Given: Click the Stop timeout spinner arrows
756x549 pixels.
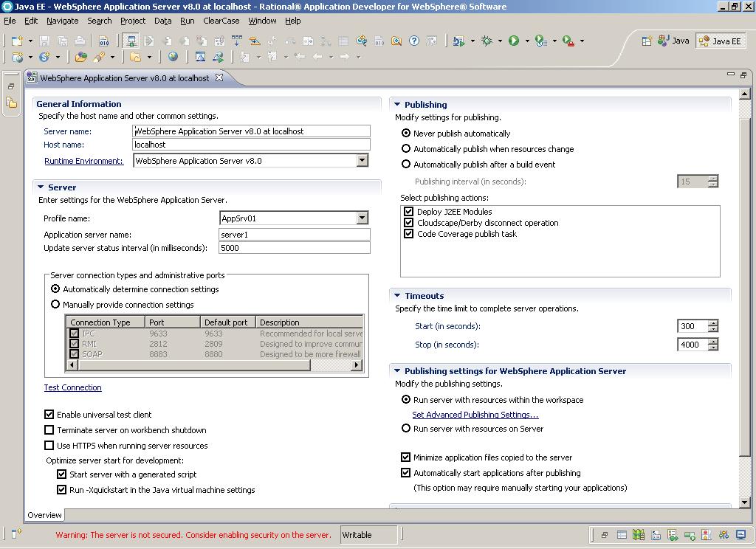Looking at the screenshot, I should pyautogui.click(x=713, y=344).
